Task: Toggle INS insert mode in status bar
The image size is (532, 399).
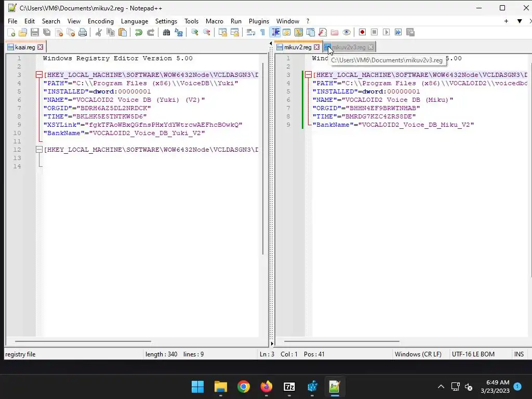Action: coord(519,354)
